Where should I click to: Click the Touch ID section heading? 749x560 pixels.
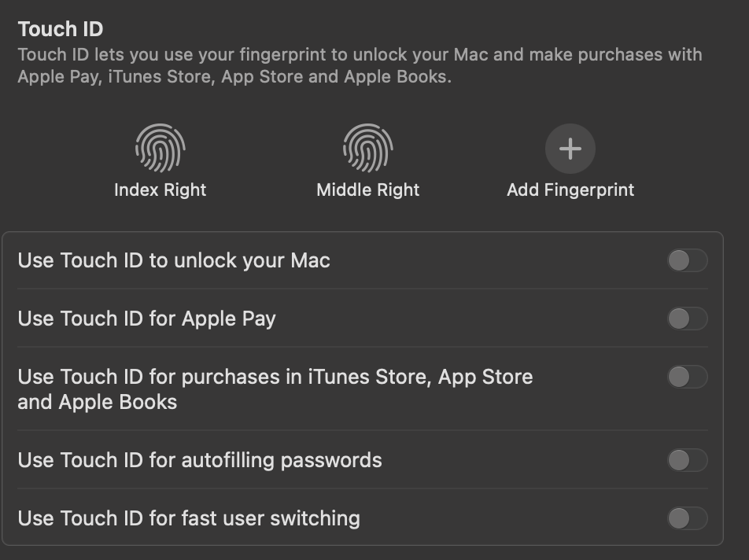[x=61, y=29]
